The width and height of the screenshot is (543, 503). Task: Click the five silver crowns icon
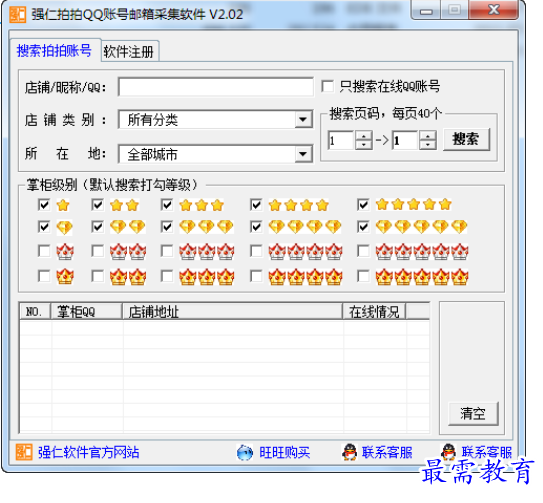pos(422,252)
